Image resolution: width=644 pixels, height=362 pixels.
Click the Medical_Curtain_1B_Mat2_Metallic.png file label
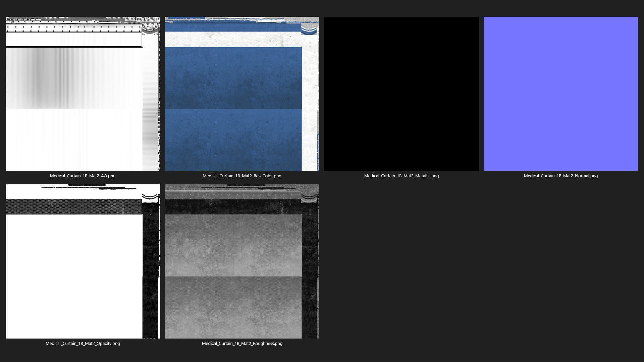click(401, 176)
